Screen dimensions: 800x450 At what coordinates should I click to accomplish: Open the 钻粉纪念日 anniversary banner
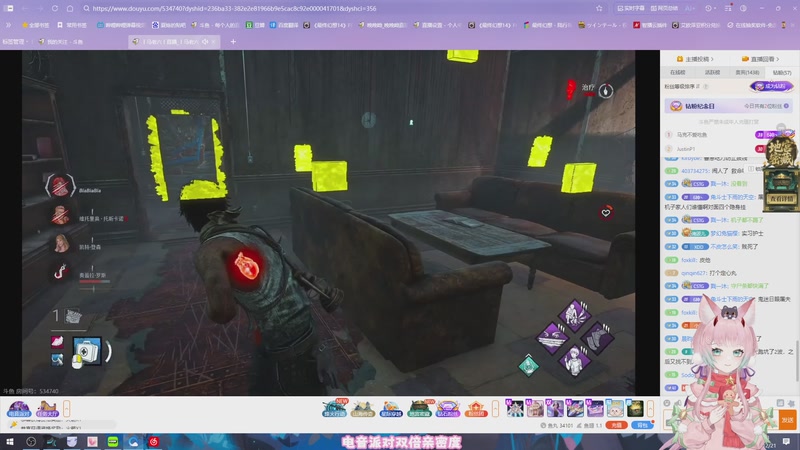(x=729, y=106)
